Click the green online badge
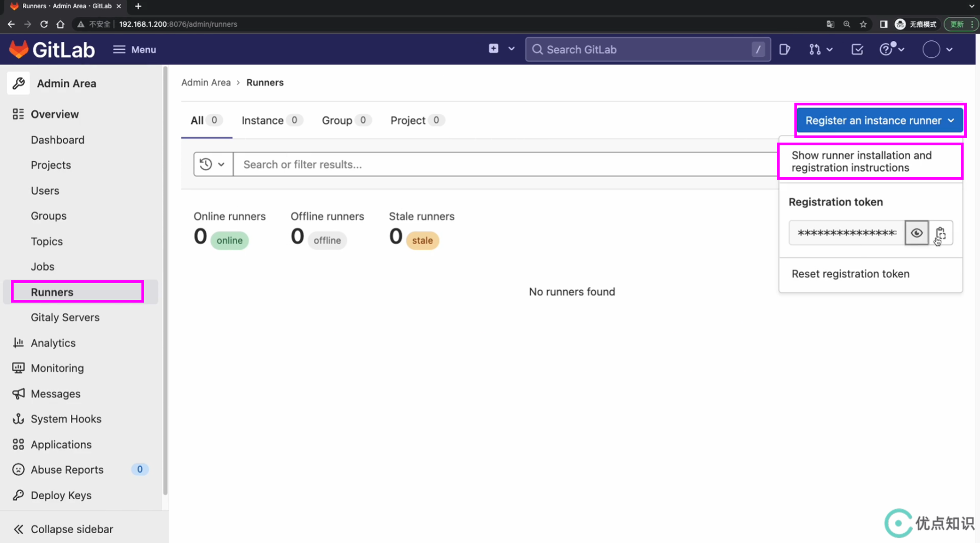Screen dimensions: 980x543 tap(229, 240)
